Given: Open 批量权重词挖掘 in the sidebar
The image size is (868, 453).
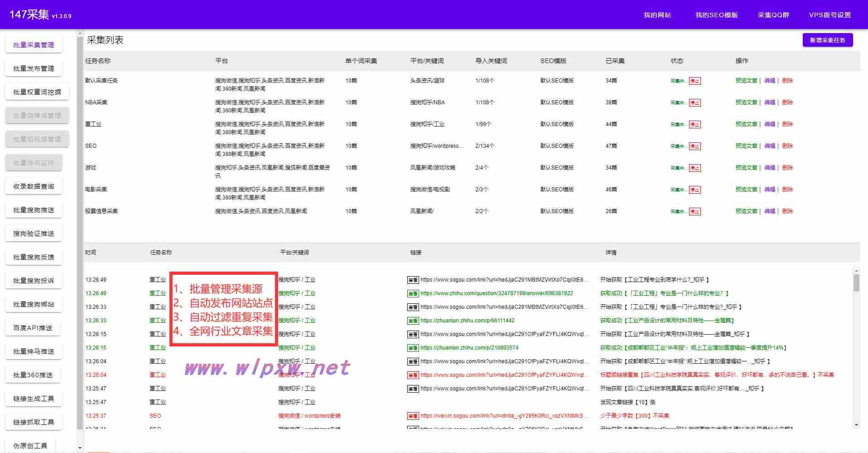Looking at the screenshot, I should pos(37,92).
